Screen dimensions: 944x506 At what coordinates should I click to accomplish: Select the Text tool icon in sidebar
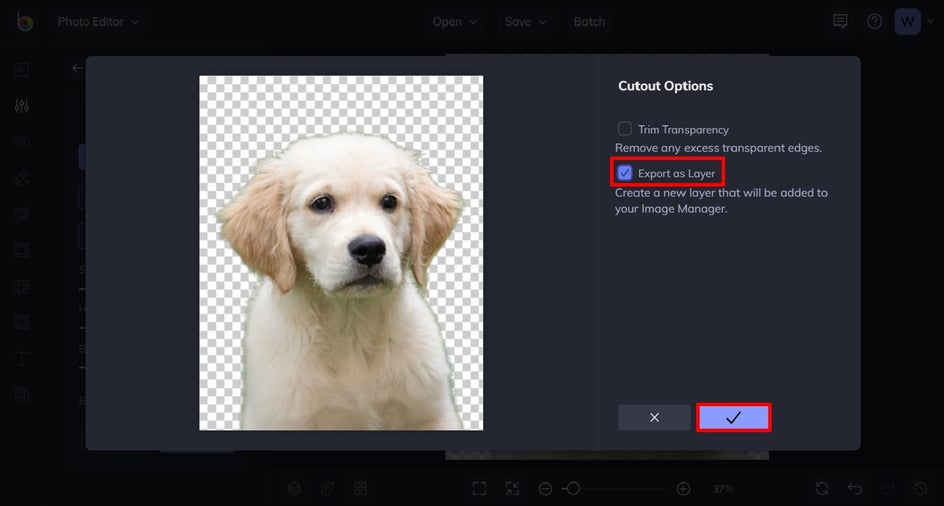click(x=22, y=358)
